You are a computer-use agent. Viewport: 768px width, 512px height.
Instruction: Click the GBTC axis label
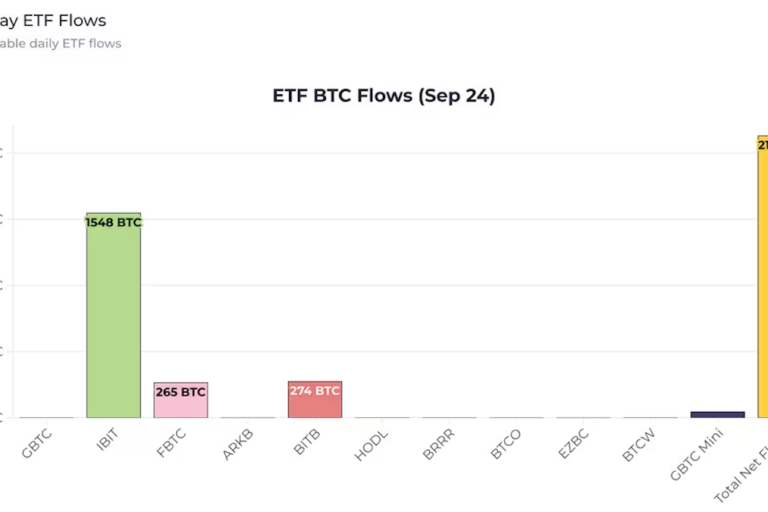(x=37, y=444)
